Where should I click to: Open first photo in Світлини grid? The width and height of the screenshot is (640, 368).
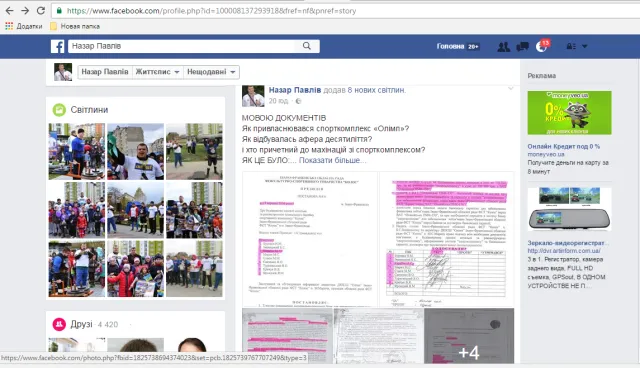pos(77,151)
